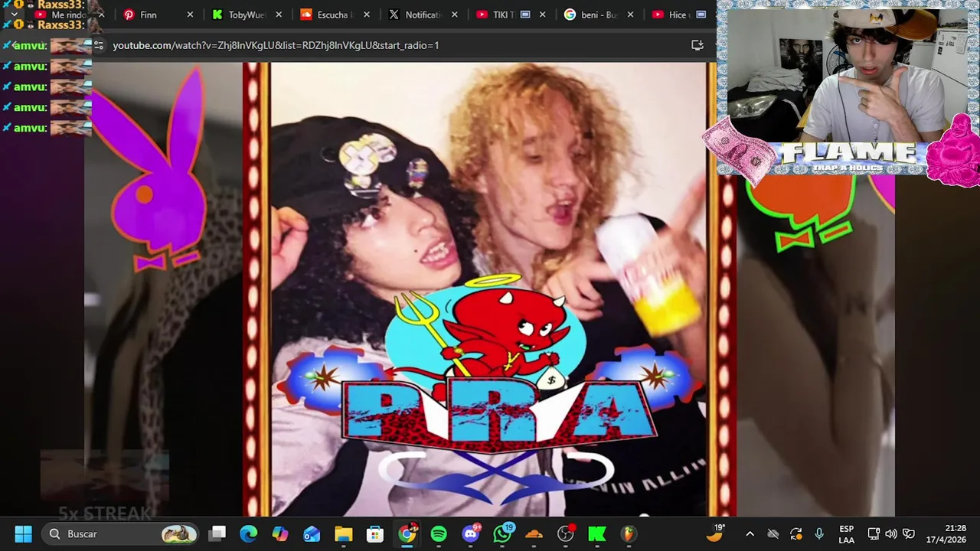Open Microsoft Store from taskbar

(374, 534)
